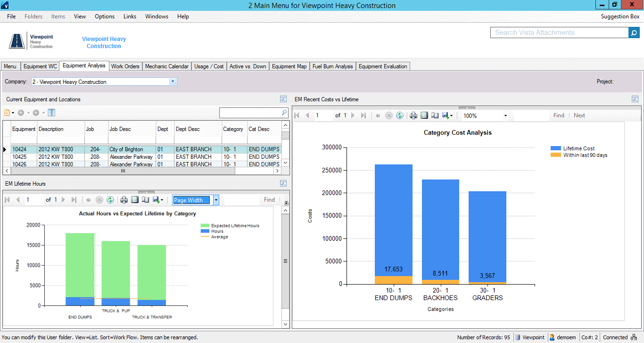Open the Options menu
This screenshot has width=644, height=343.
point(104,16)
